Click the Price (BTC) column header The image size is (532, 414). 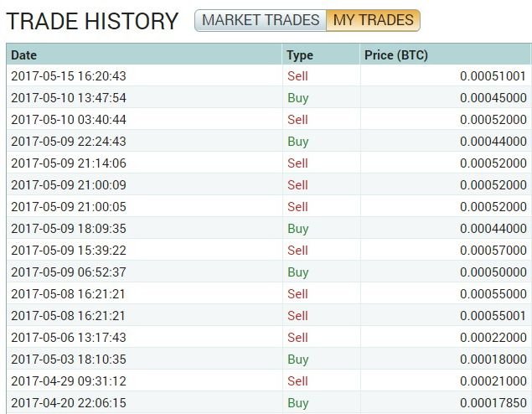coord(396,55)
